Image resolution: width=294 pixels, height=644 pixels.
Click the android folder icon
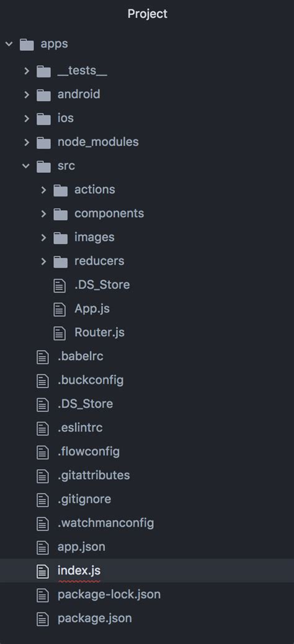click(43, 95)
